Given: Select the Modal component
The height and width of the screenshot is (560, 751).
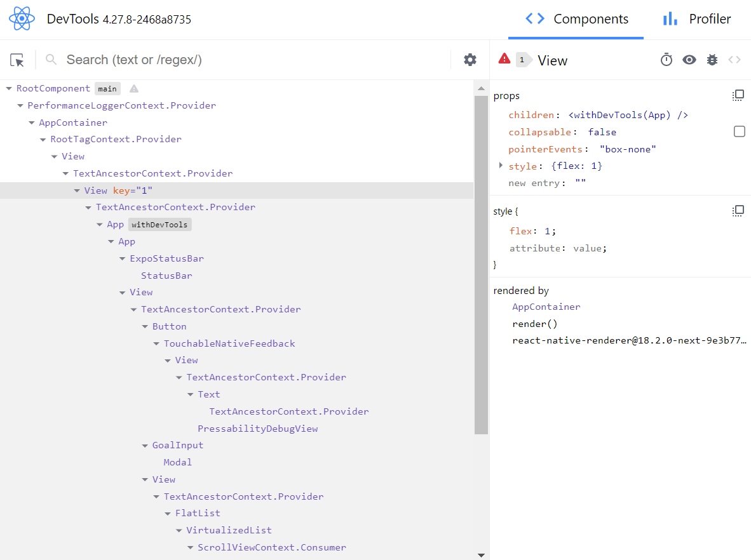Looking at the screenshot, I should [178, 462].
